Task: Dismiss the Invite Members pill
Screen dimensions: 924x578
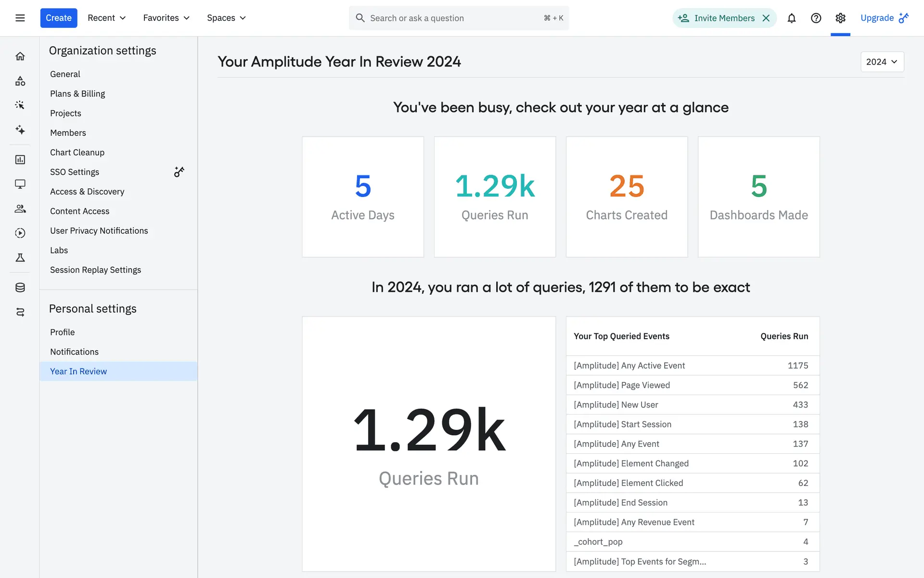Action: coord(766,18)
